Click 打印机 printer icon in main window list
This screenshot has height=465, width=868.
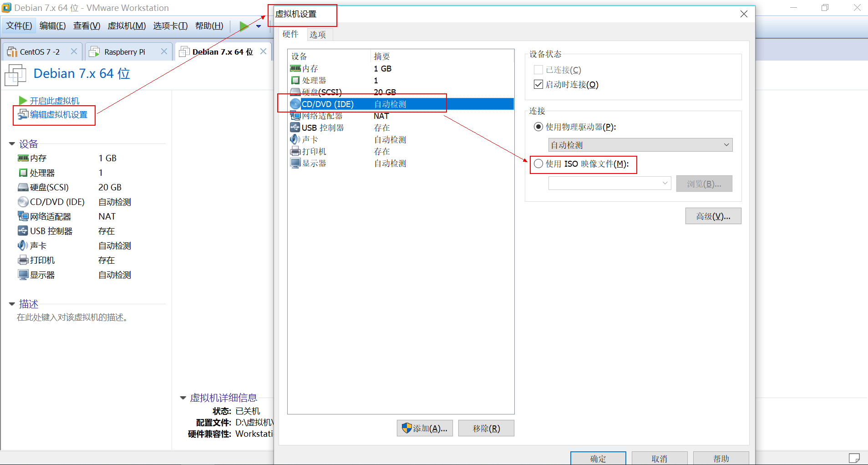click(x=23, y=260)
